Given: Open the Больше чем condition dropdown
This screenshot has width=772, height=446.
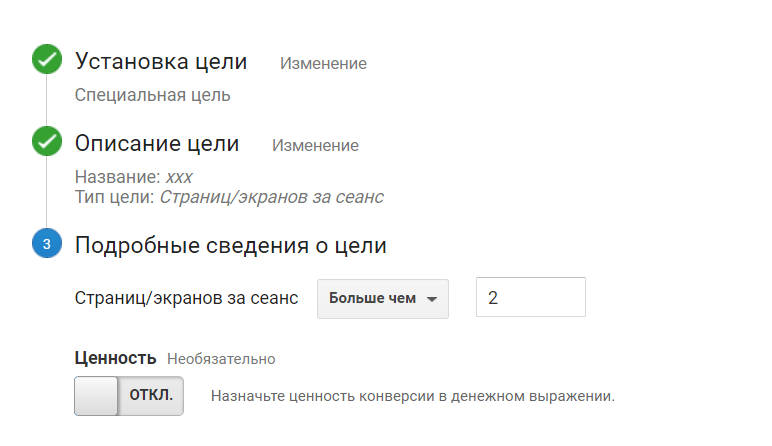Looking at the screenshot, I should (382, 299).
